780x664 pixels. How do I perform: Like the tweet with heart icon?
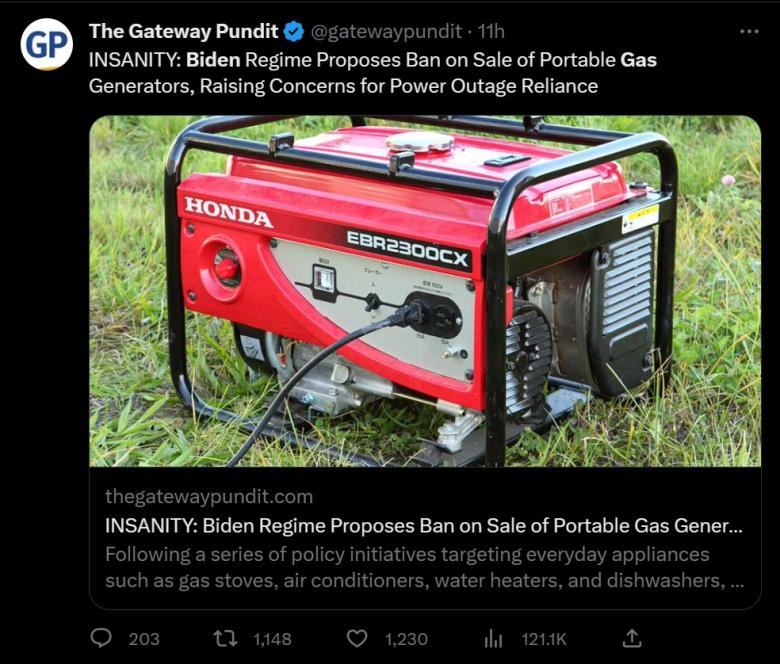(357, 638)
